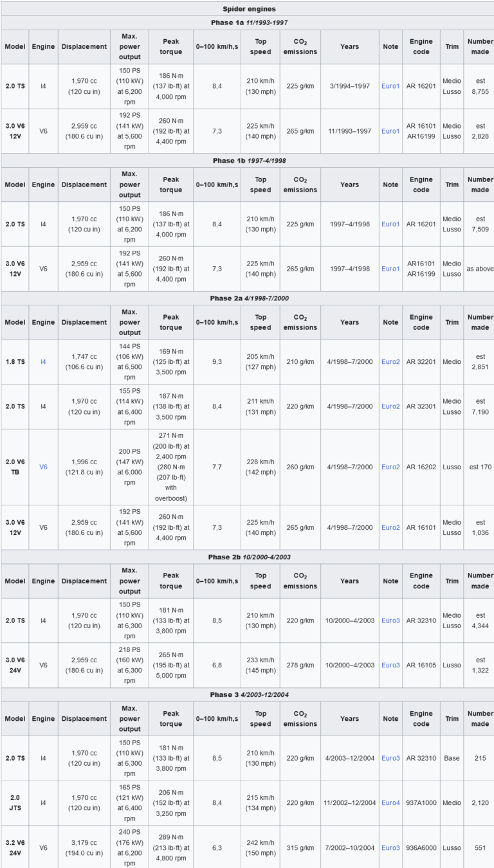Click the '206 N·m' peak torque cell
The width and height of the screenshot is (494, 868).
point(171,802)
